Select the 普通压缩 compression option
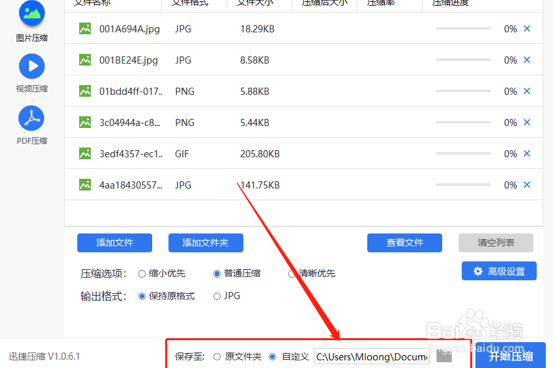This screenshot has height=368, width=556. [x=217, y=274]
